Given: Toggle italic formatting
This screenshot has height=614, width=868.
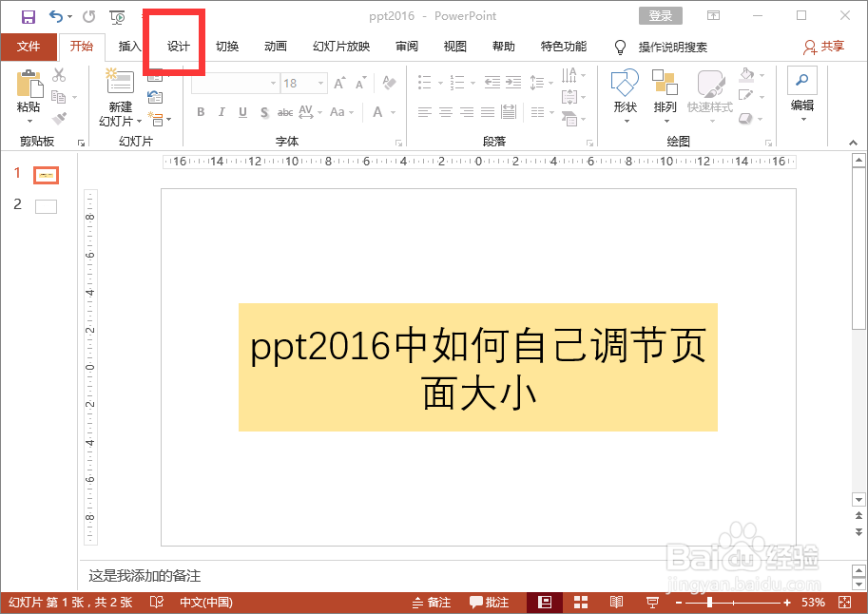Looking at the screenshot, I should point(222,112).
